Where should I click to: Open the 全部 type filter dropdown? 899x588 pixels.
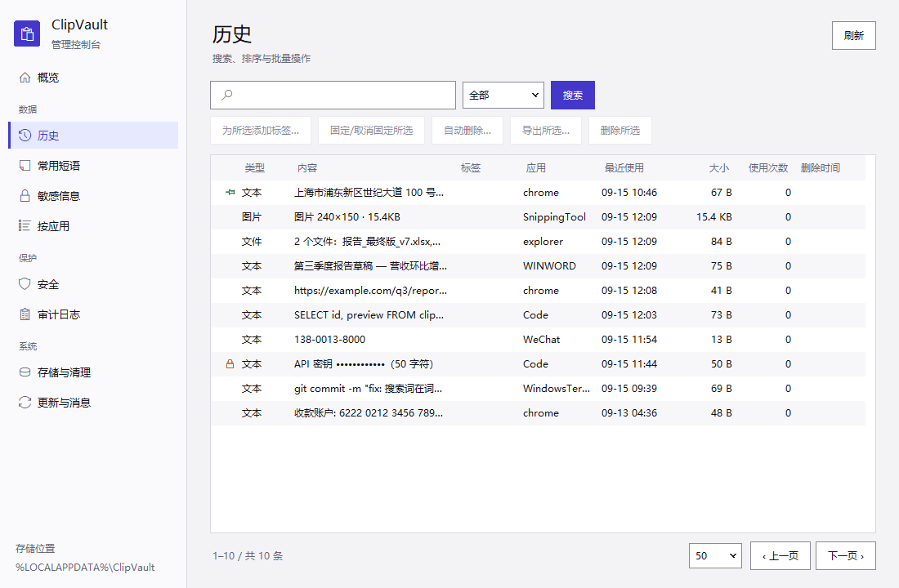click(503, 95)
